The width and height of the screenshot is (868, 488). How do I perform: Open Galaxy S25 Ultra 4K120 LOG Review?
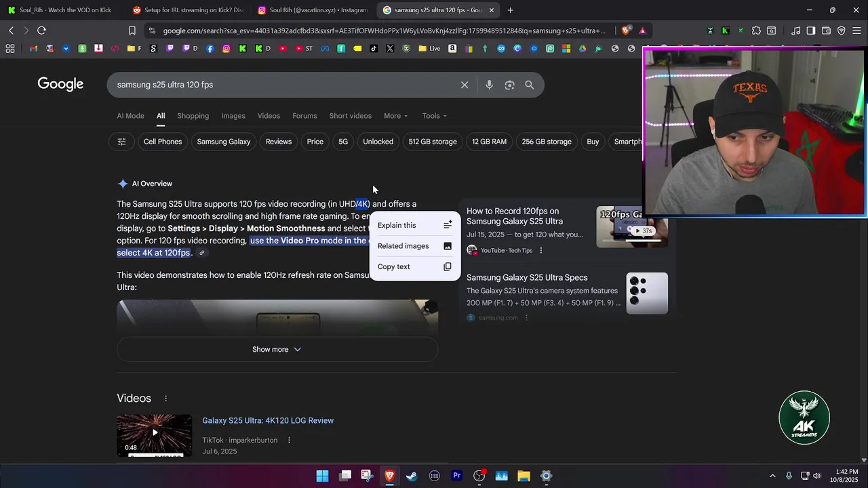[x=268, y=421]
